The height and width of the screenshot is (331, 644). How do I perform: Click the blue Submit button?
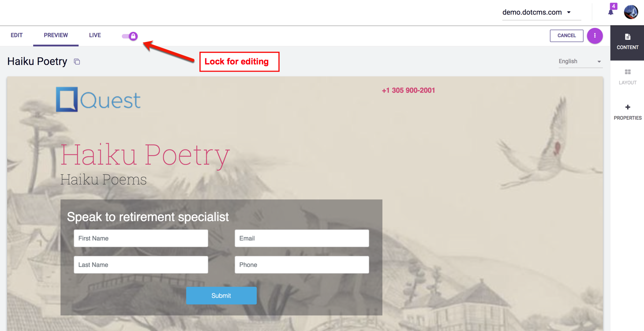coord(221,296)
